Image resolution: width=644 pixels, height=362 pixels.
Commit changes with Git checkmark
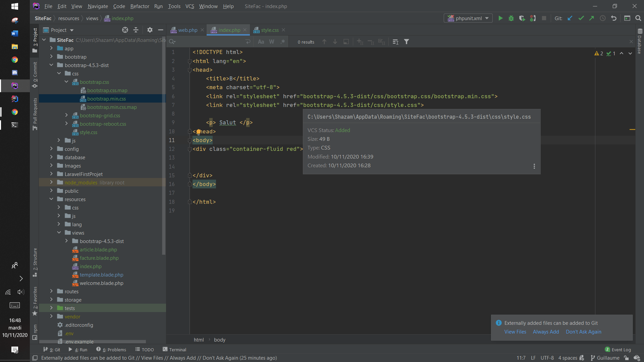(581, 18)
